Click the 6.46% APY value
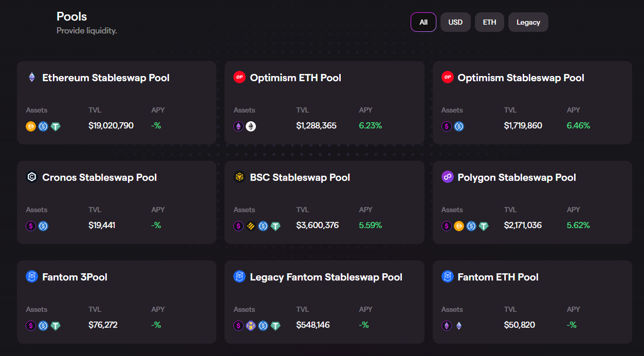 579,126
